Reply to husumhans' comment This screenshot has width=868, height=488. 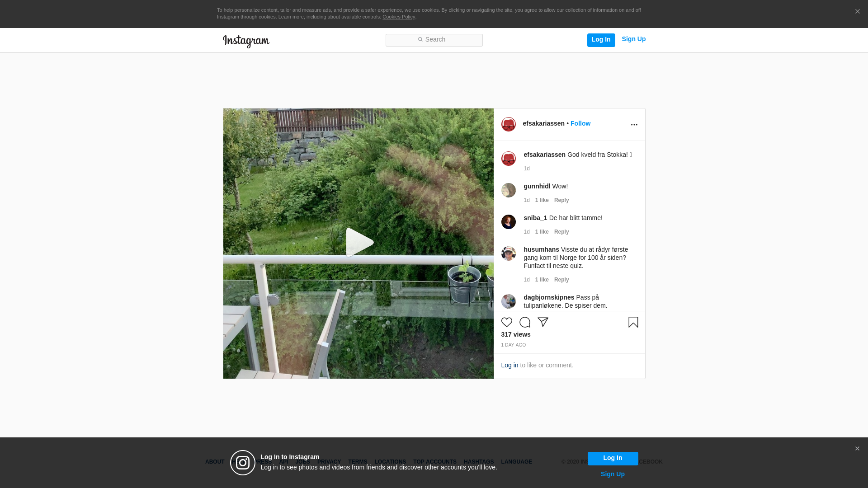coord(561,280)
